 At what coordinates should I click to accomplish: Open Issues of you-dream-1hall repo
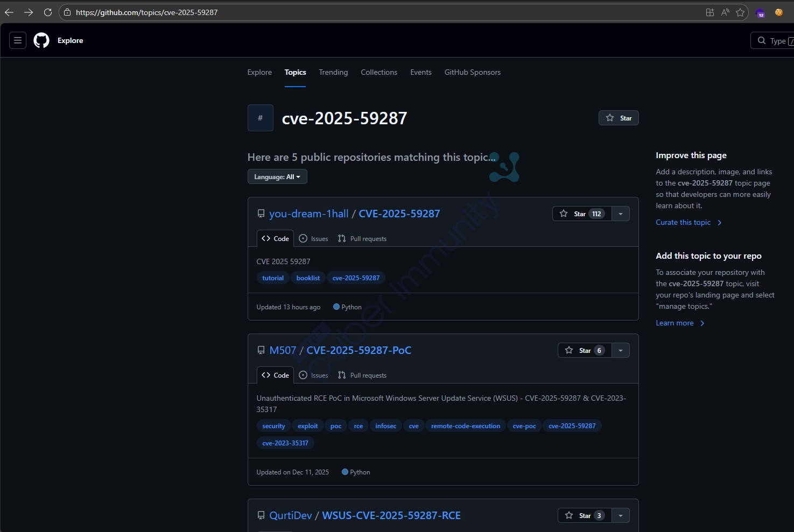313,238
